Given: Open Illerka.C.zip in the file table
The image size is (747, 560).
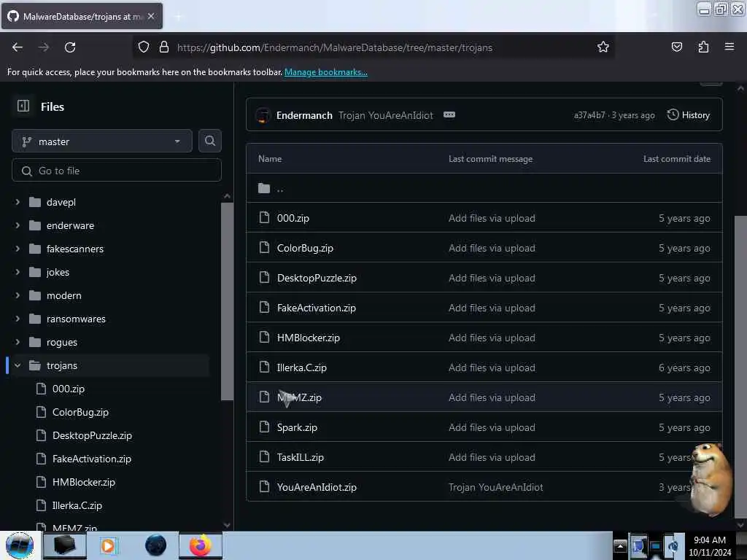Looking at the screenshot, I should coord(301,367).
